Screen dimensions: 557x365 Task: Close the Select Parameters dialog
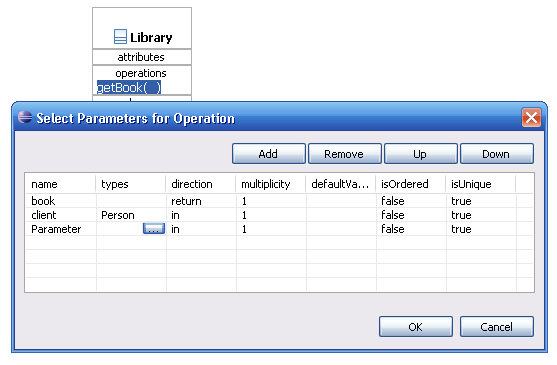tap(531, 117)
